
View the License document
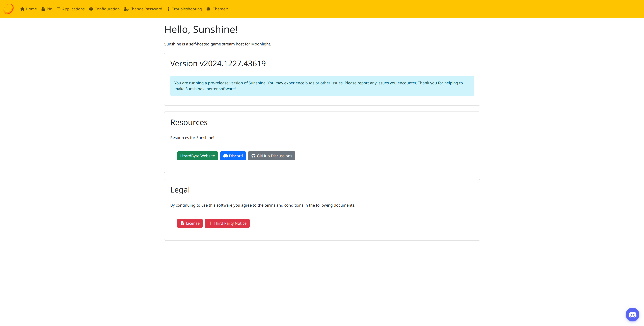[x=190, y=223]
